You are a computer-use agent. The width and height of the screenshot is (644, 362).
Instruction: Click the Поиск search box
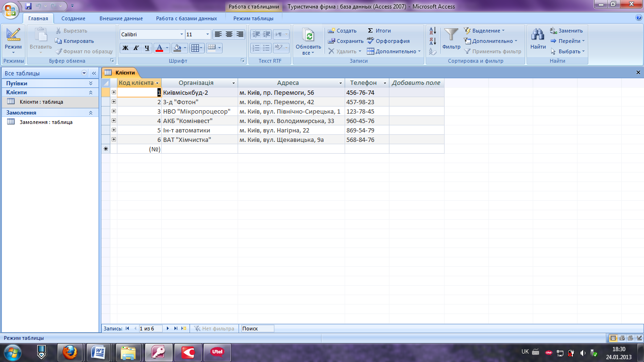[257, 329]
